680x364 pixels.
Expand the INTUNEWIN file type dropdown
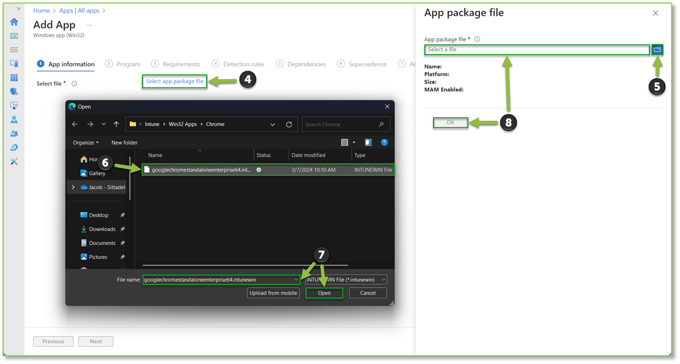(346, 280)
